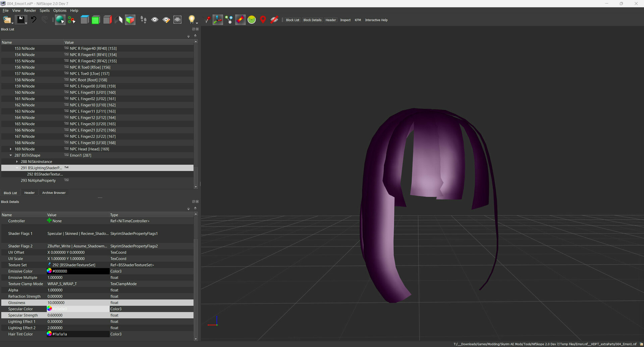Collapse the 287 BSTriShape node
Viewport: 644px width, 347px height.
pos(10,155)
